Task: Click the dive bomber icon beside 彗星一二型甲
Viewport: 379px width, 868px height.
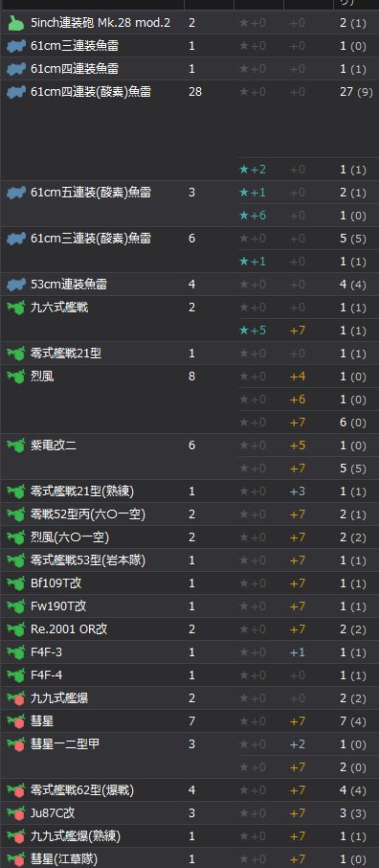Action: [x=16, y=744]
